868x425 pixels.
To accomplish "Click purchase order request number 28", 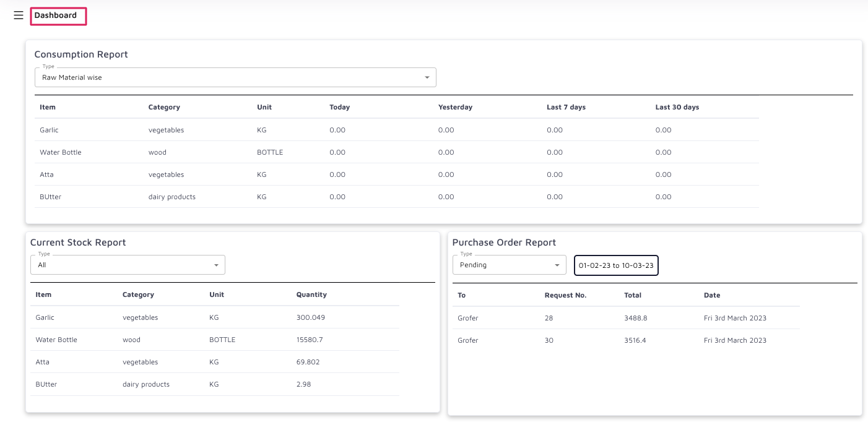I will coord(549,318).
